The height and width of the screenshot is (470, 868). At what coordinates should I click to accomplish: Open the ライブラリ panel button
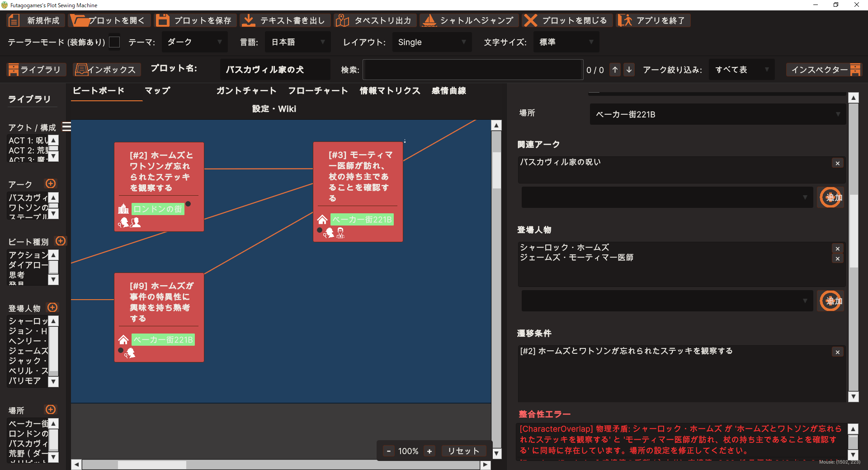tap(37, 70)
